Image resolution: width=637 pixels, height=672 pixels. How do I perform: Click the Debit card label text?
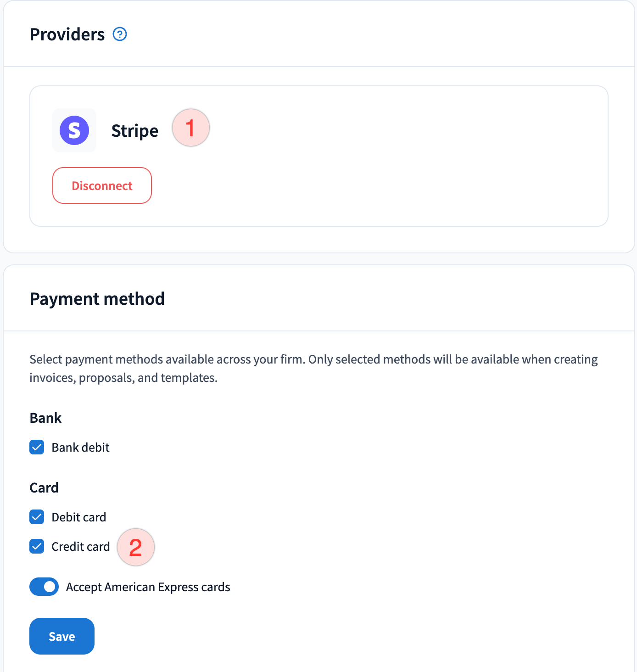click(79, 517)
